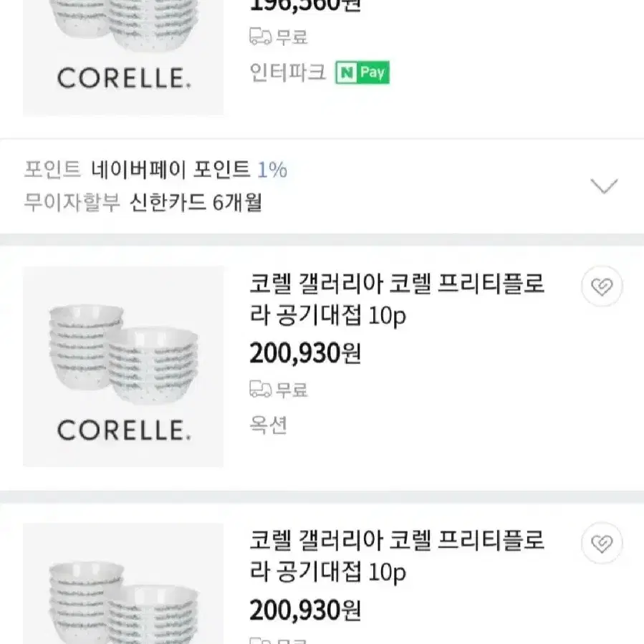Viewport: 644px width, 644px height.
Task: Click 네이버페이 포인트 1% text
Action: click(x=189, y=169)
